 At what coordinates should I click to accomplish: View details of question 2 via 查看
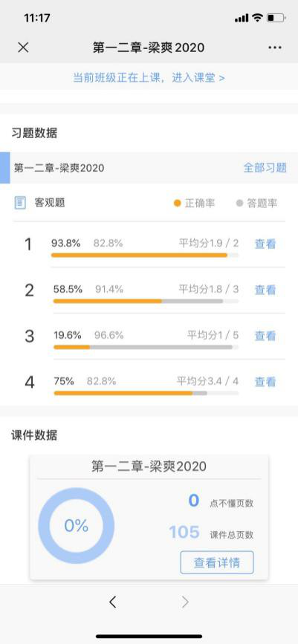[x=265, y=290]
